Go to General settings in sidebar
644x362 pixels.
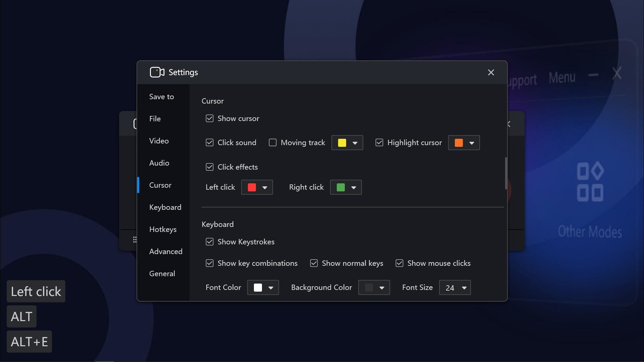point(162,273)
